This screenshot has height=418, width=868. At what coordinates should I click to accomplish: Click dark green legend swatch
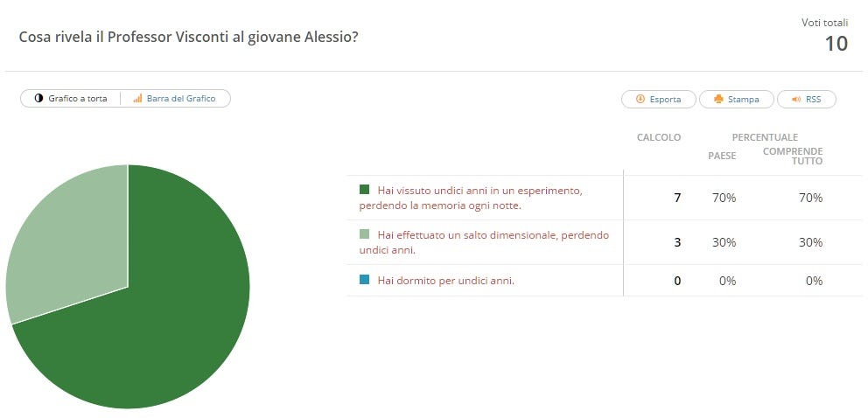click(x=364, y=190)
